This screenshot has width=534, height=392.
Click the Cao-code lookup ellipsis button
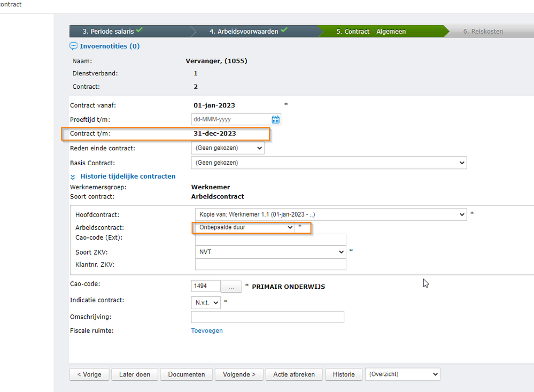click(x=231, y=287)
